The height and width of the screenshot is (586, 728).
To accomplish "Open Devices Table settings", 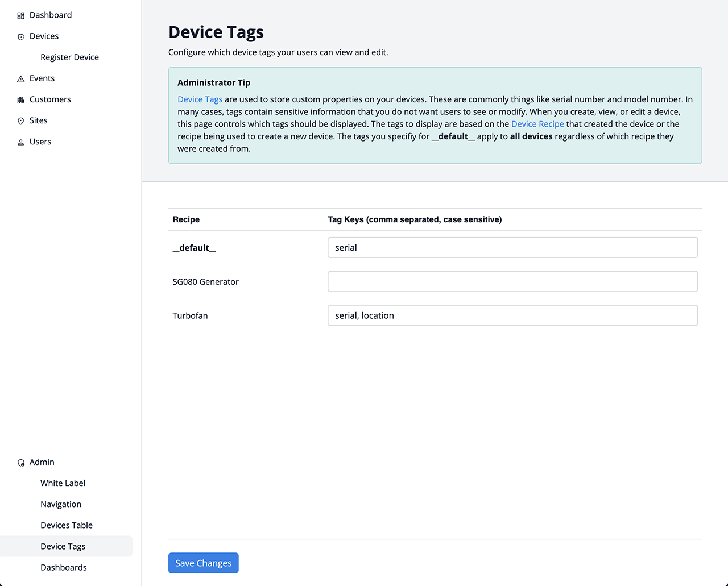I will tap(67, 525).
